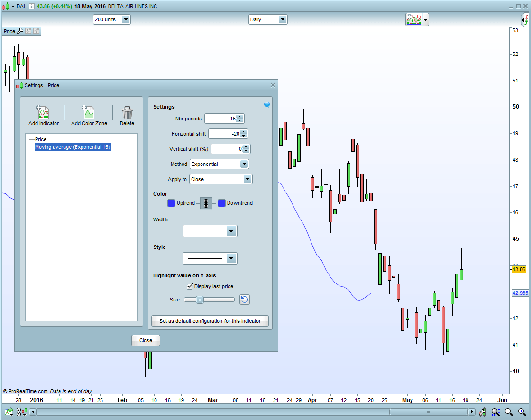Open the Method dropdown set to Exponential

pyautogui.click(x=220, y=164)
